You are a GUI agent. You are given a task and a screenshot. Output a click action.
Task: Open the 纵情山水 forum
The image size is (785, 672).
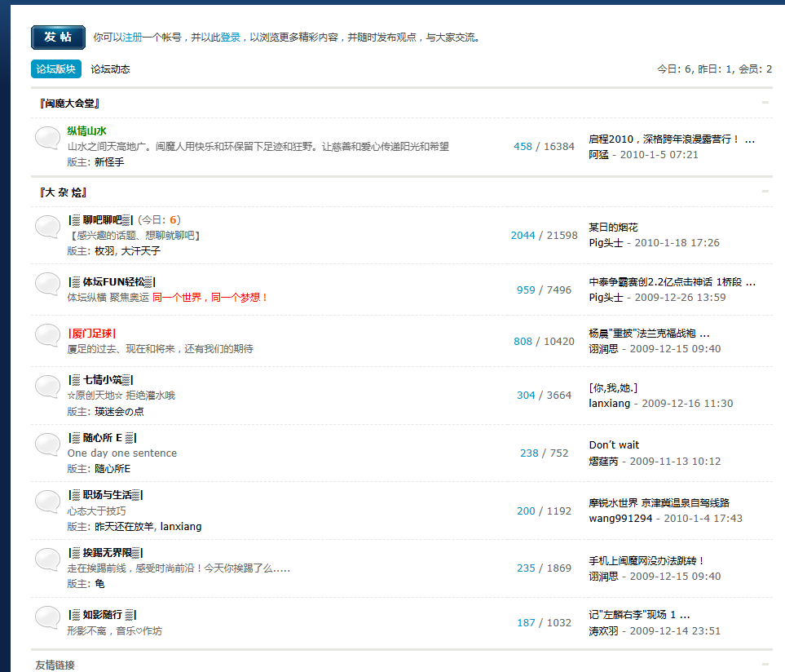[x=86, y=131]
